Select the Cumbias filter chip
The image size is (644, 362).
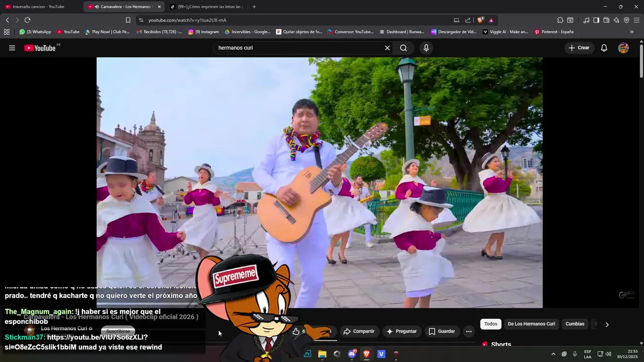(x=575, y=324)
